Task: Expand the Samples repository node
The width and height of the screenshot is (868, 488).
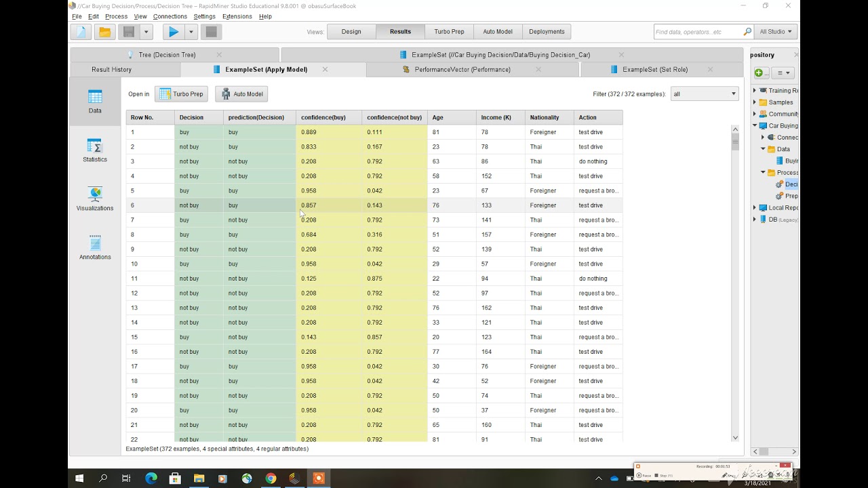Action: click(755, 102)
